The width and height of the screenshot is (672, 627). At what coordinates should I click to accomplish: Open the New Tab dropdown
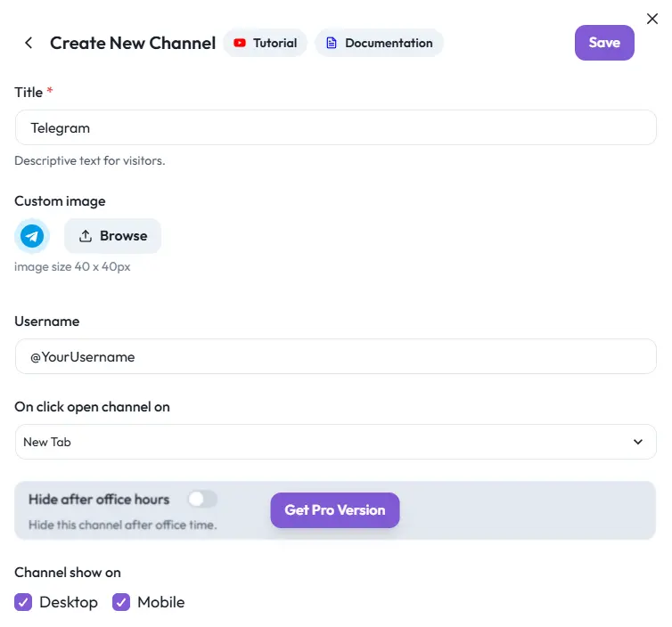pyautogui.click(x=335, y=442)
